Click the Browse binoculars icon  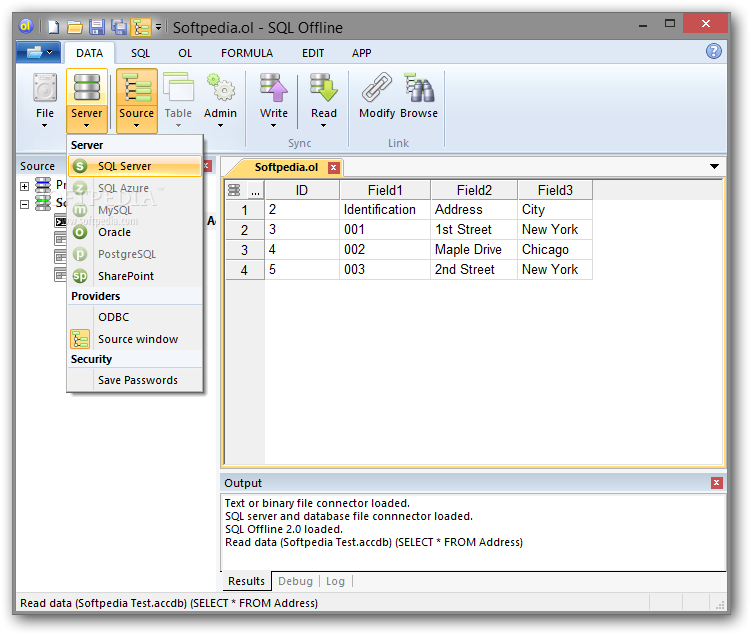pyautogui.click(x=419, y=96)
